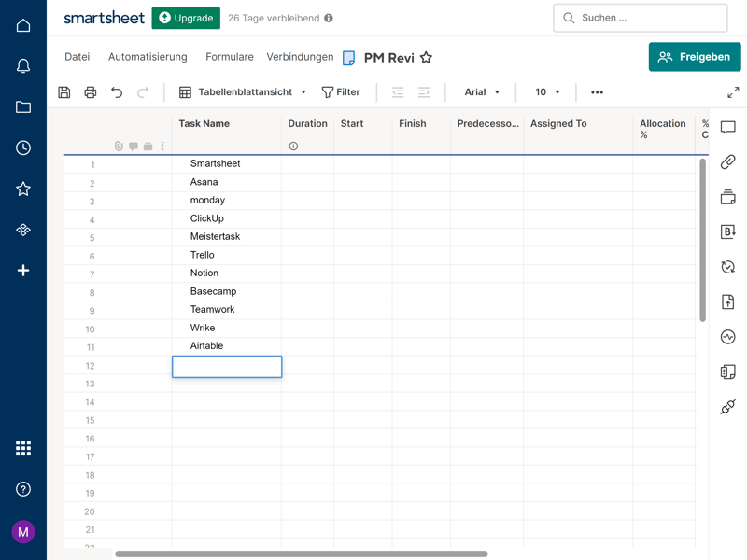This screenshot has height=560, width=747.
Task: Open the Datei menu
Action: 78,57
